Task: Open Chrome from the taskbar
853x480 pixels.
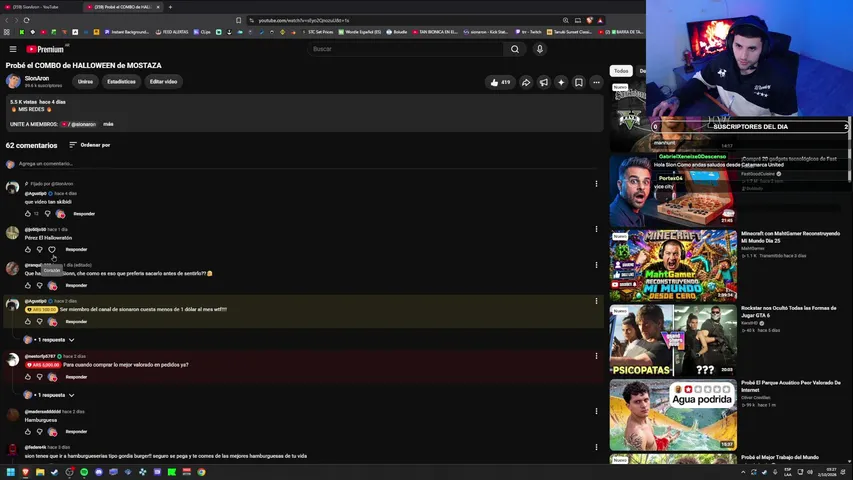Action: pyautogui.click(x=201, y=472)
